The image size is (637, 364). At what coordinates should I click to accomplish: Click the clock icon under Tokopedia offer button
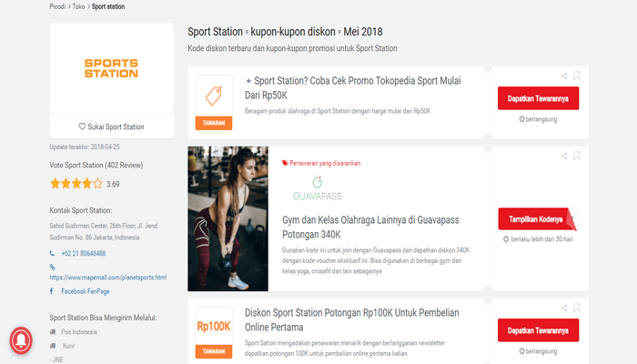click(521, 119)
